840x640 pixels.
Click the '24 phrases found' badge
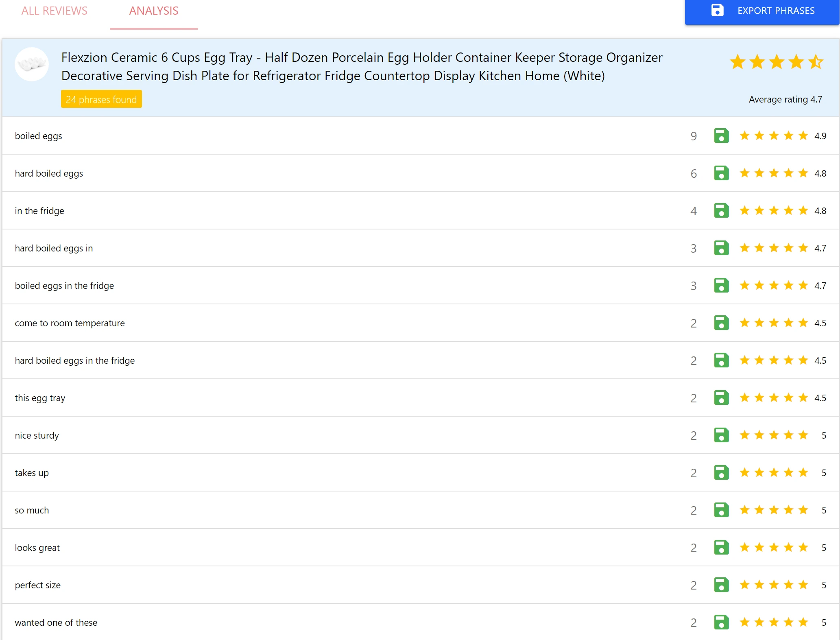[x=101, y=99]
